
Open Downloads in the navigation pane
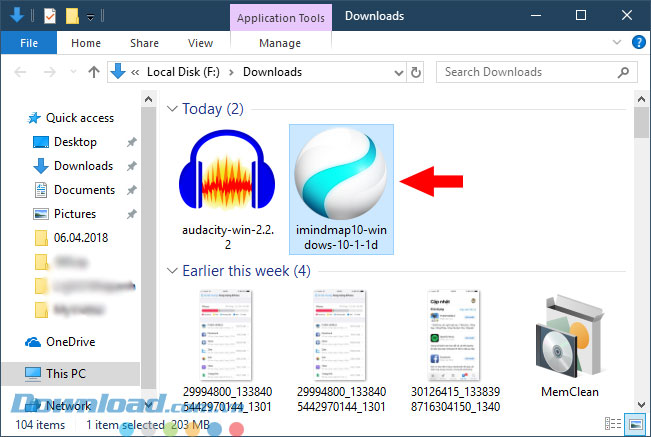click(83, 166)
